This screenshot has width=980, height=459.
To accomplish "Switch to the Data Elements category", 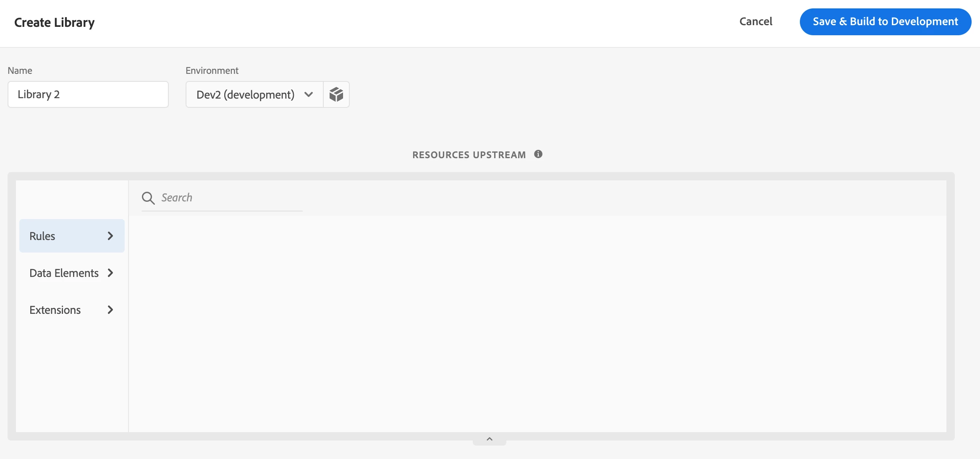I will tap(64, 273).
